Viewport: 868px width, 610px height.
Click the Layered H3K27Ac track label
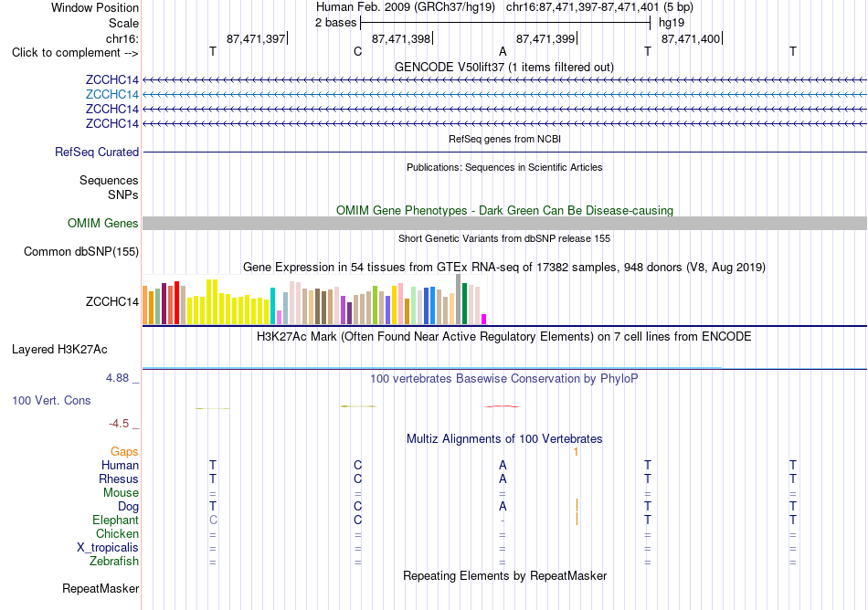coord(59,350)
